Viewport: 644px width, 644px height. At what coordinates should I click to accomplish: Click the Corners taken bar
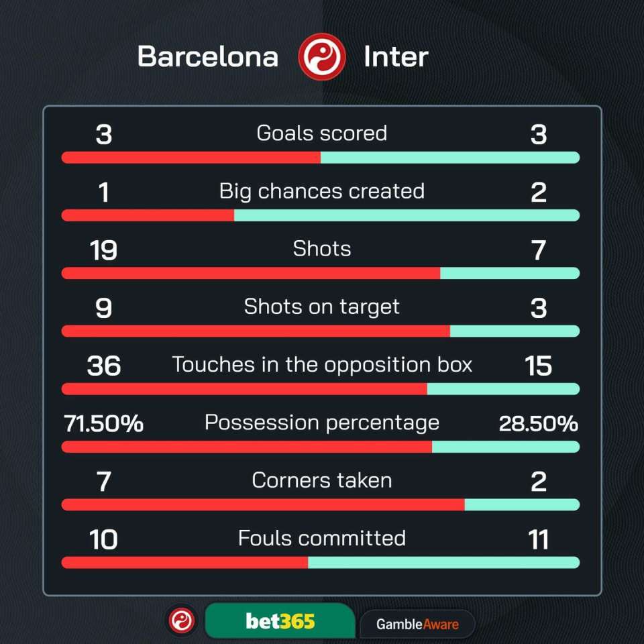click(321, 504)
